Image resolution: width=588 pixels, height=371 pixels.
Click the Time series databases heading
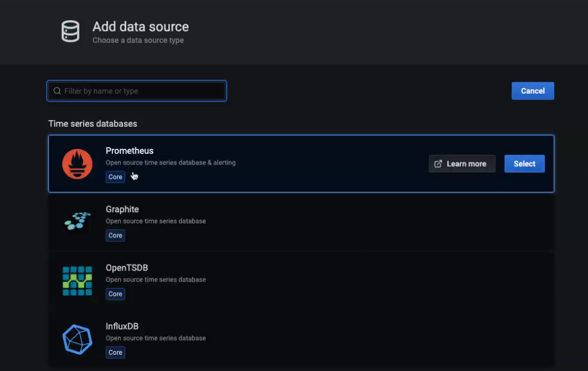(x=93, y=123)
